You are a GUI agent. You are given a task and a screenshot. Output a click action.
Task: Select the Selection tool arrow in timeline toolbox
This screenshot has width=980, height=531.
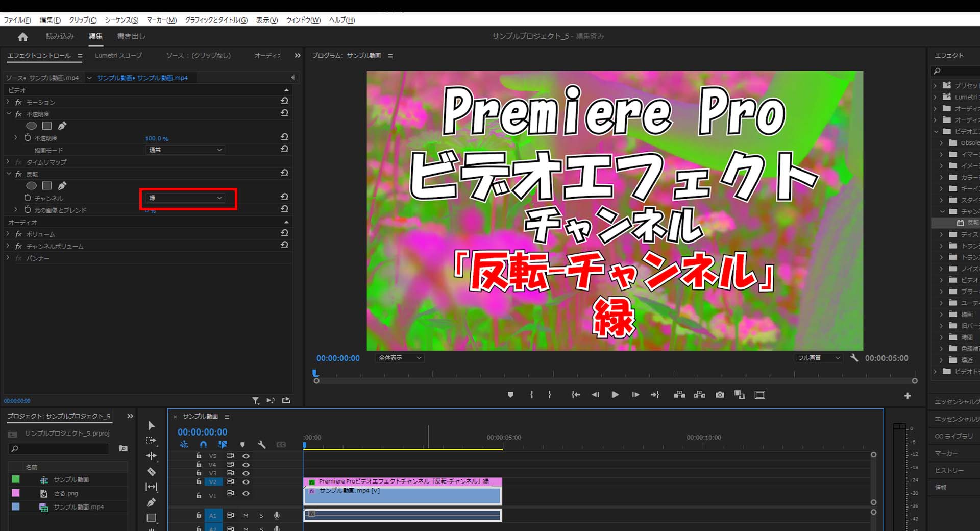click(151, 425)
